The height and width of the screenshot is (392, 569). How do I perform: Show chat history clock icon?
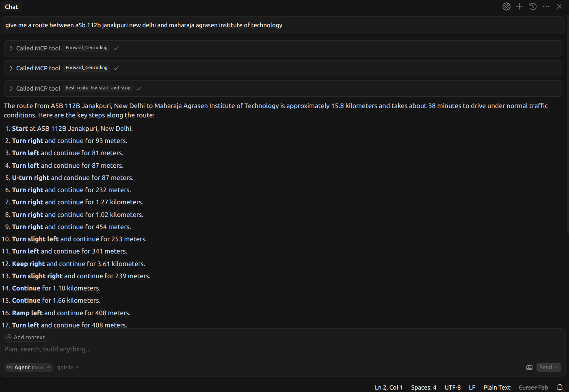(533, 6)
